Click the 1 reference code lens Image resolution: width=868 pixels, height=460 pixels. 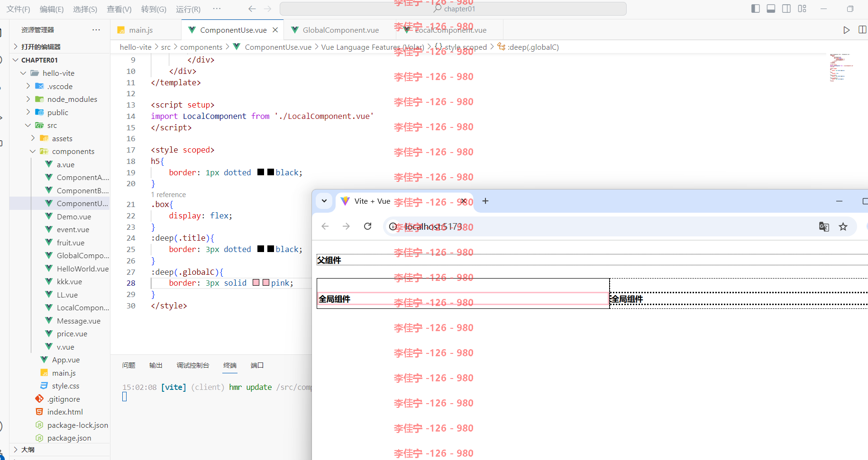(168, 195)
